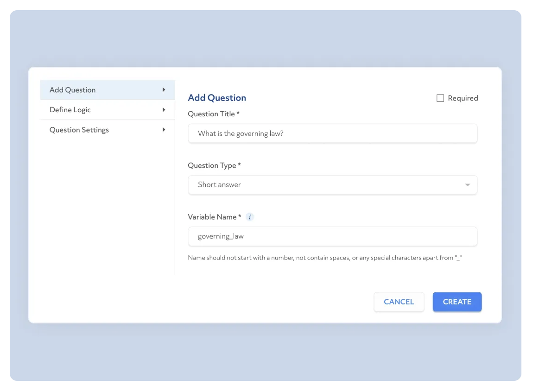533x392 pixels.
Task: Click the variable naming rule hint text
Action: (x=325, y=258)
